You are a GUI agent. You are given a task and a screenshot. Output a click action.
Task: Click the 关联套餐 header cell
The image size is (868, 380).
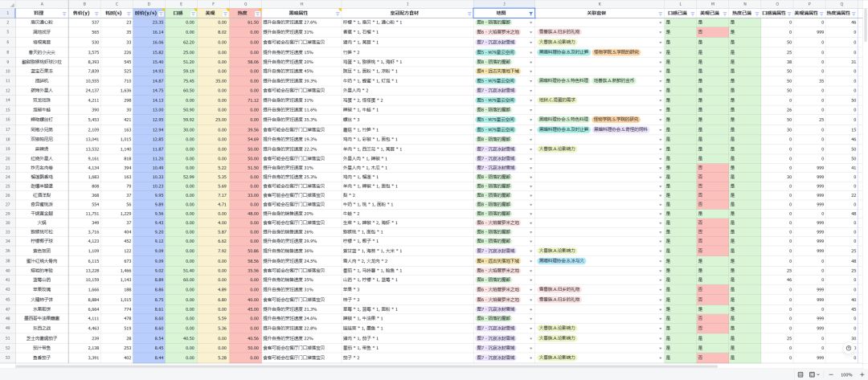point(600,13)
